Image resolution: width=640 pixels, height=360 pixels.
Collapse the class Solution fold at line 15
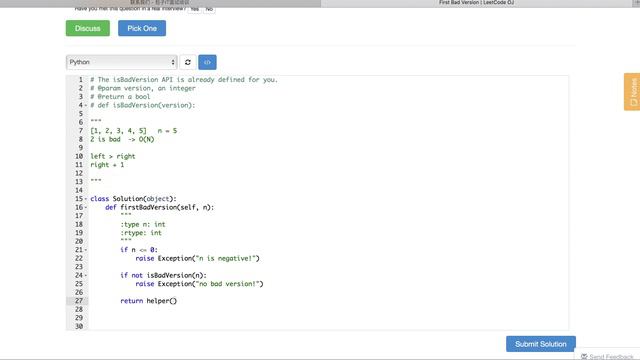86,199
